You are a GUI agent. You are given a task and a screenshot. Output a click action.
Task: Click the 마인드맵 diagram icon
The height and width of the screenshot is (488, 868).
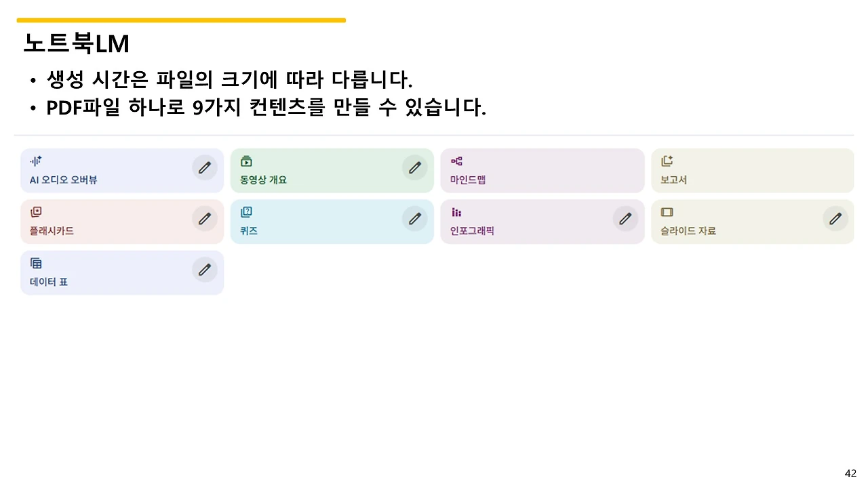click(456, 161)
